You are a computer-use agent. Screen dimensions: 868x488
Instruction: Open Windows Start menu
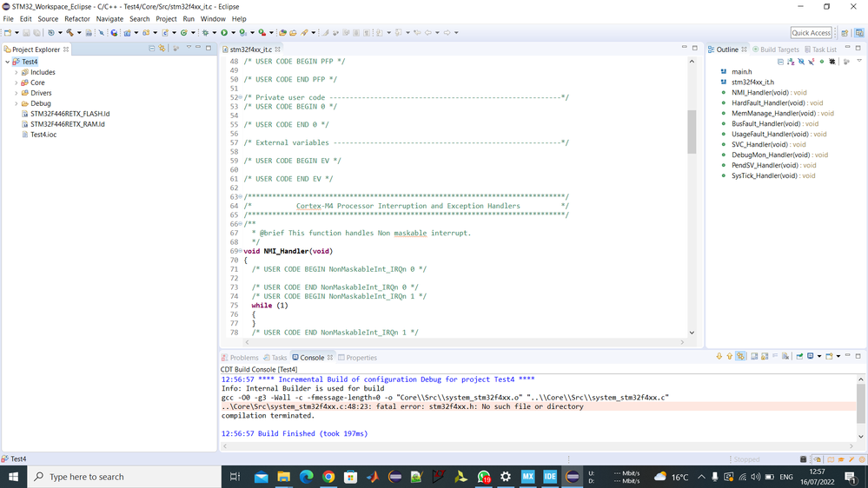(x=13, y=477)
